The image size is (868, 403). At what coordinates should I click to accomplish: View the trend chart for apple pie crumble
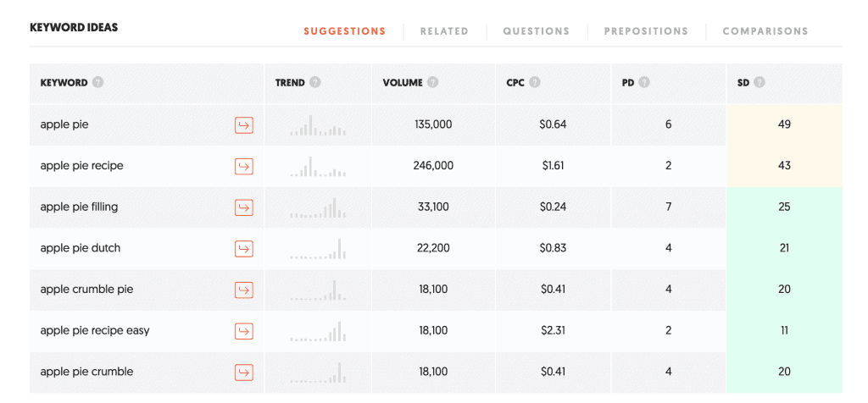[318, 372]
